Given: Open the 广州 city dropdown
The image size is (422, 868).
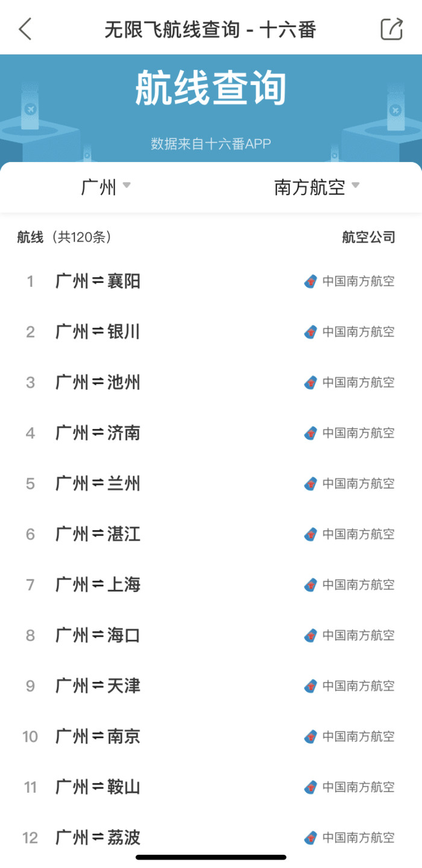Looking at the screenshot, I should [x=105, y=187].
